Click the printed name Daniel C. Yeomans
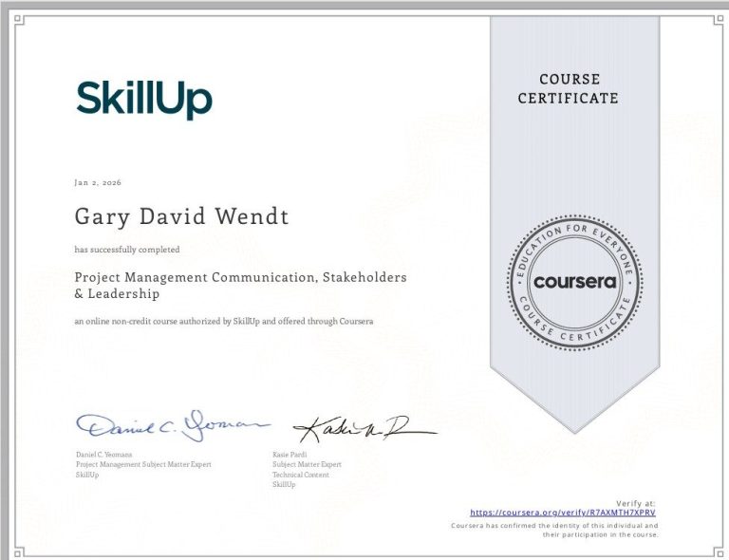The height and width of the screenshot is (560, 729). coord(105,455)
